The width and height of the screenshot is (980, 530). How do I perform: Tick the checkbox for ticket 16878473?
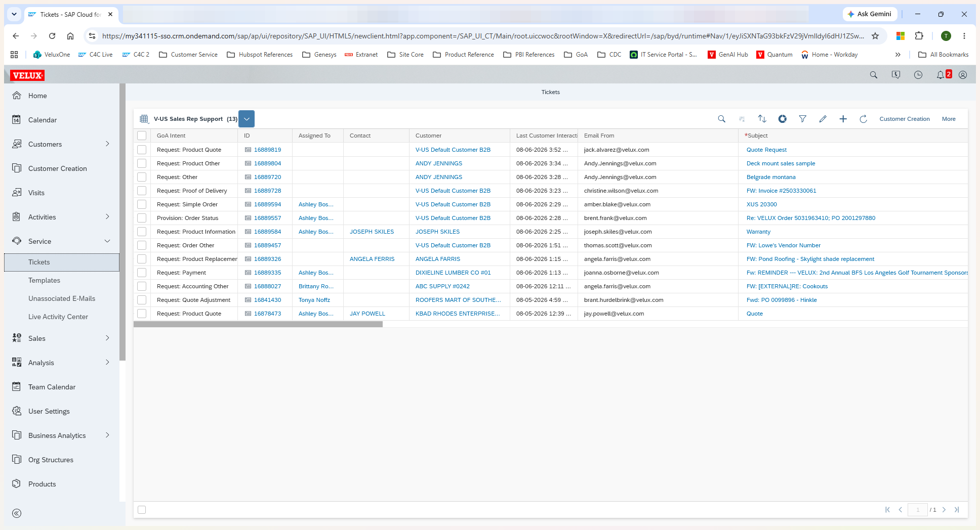pyautogui.click(x=142, y=314)
